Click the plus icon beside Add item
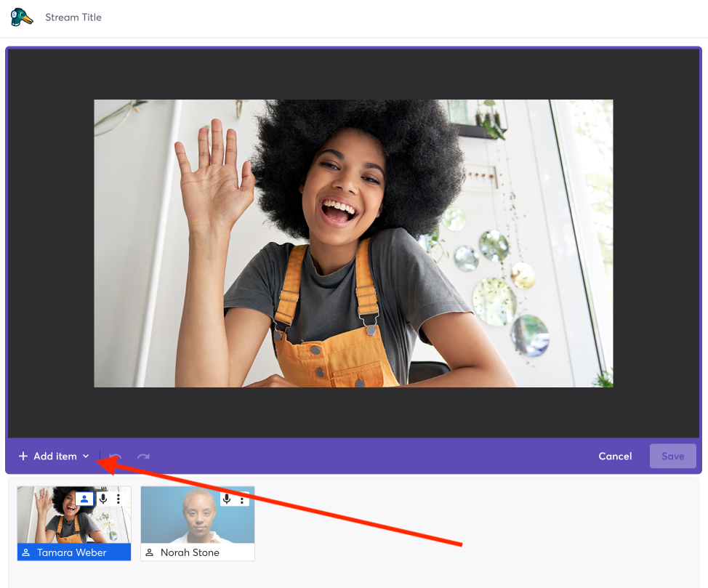Image resolution: width=708 pixels, height=588 pixels. [23, 456]
